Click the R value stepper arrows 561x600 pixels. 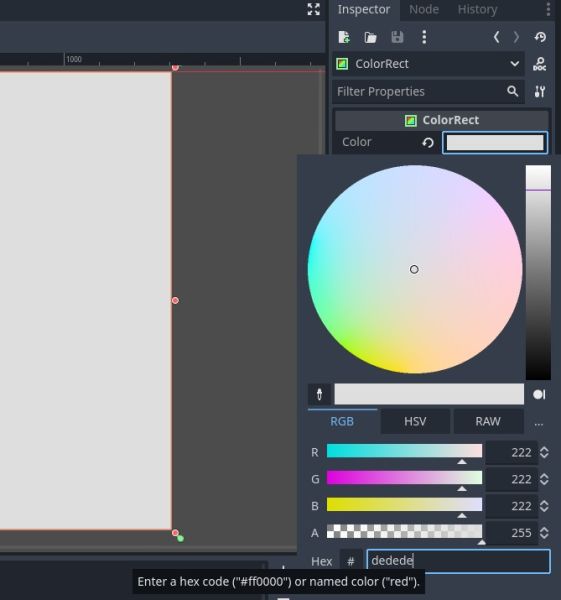click(544, 452)
